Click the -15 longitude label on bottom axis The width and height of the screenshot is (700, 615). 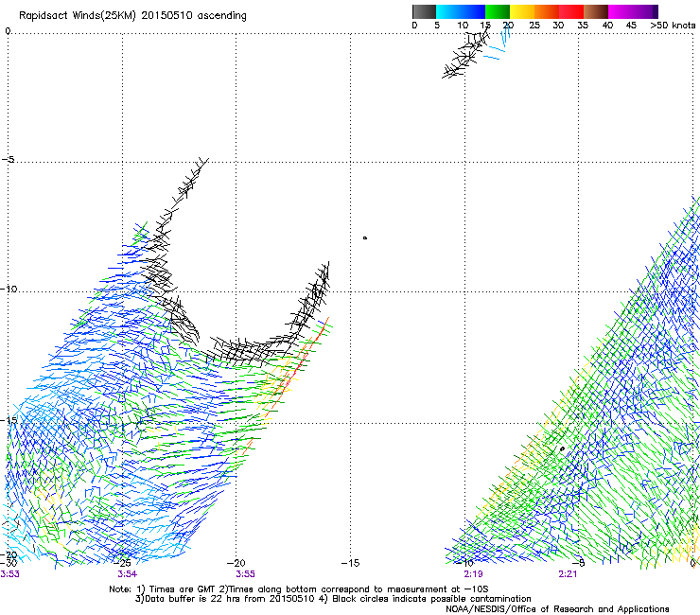350,563
